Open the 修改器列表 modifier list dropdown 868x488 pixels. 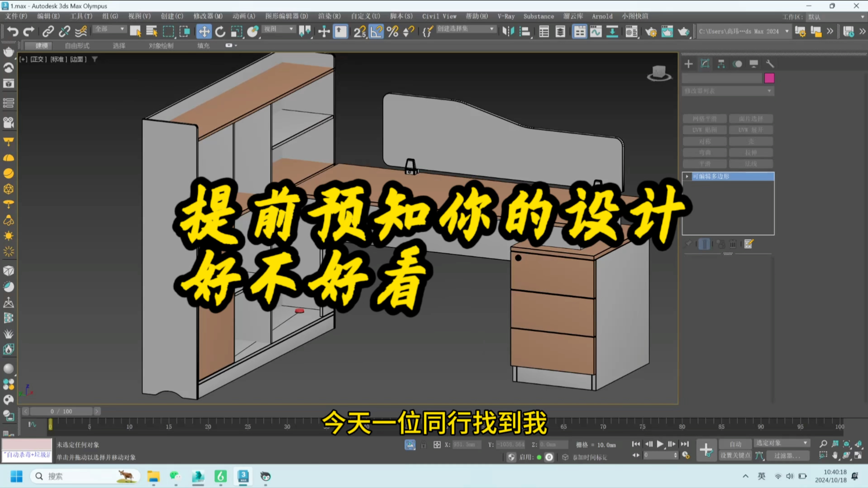coord(728,91)
